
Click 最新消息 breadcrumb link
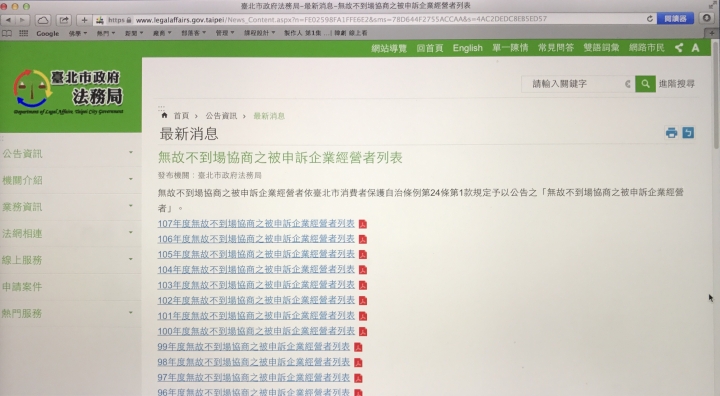coord(269,116)
